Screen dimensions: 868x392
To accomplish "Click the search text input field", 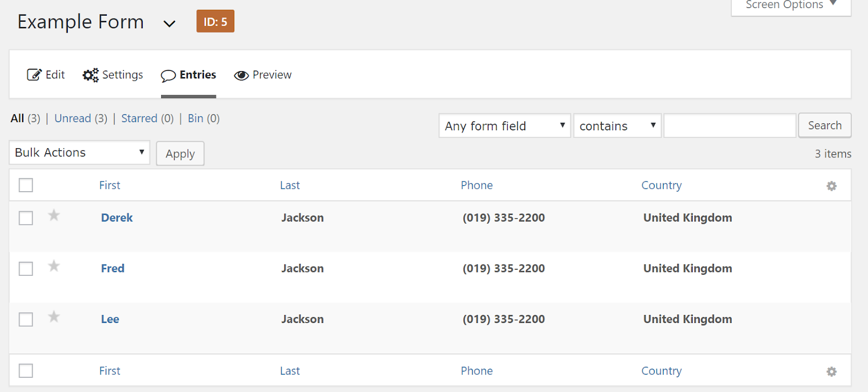I will click(730, 126).
